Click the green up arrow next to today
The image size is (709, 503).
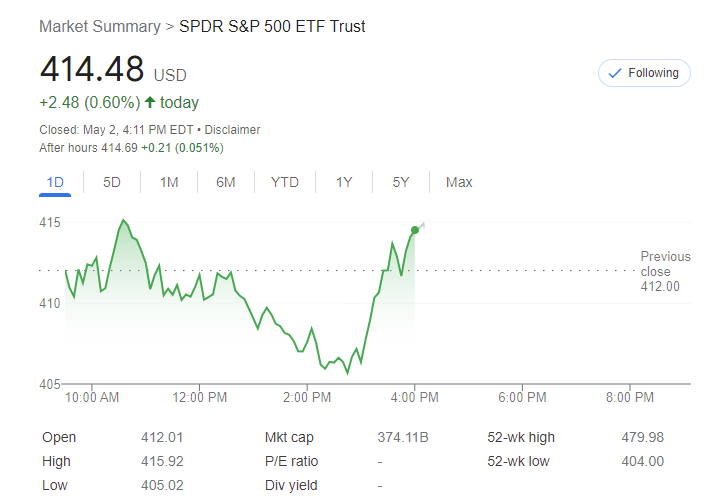(x=150, y=102)
